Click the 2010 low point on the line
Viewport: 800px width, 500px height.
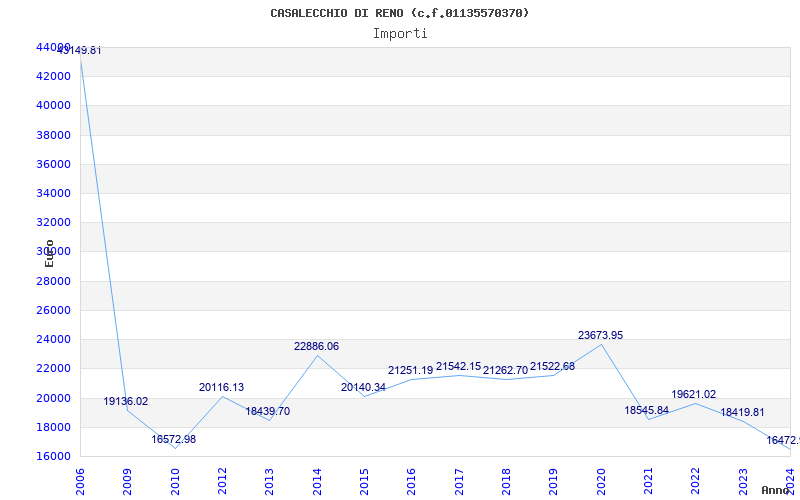[175, 448]
